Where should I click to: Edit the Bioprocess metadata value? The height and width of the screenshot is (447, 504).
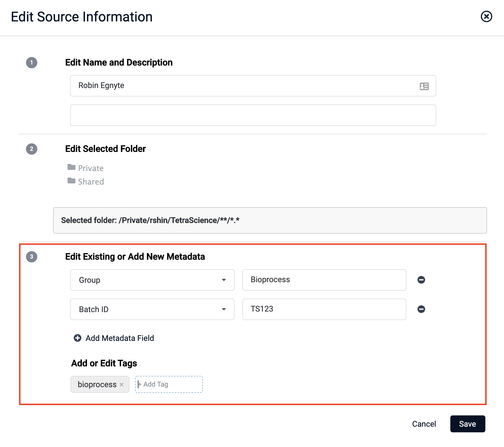click(324, 280)
